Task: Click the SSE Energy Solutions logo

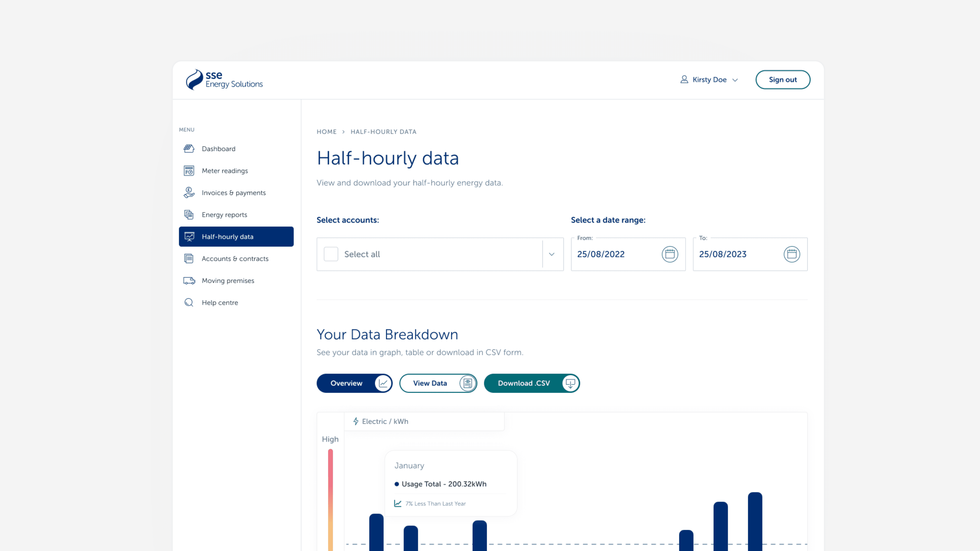Action: pos(224,80)
